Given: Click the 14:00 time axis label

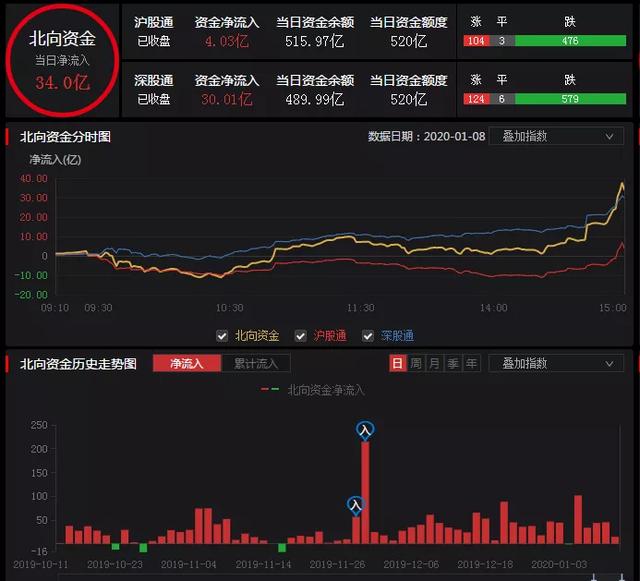Looking at the screenshot, I should pyautogui.click(x=493, y=308).
